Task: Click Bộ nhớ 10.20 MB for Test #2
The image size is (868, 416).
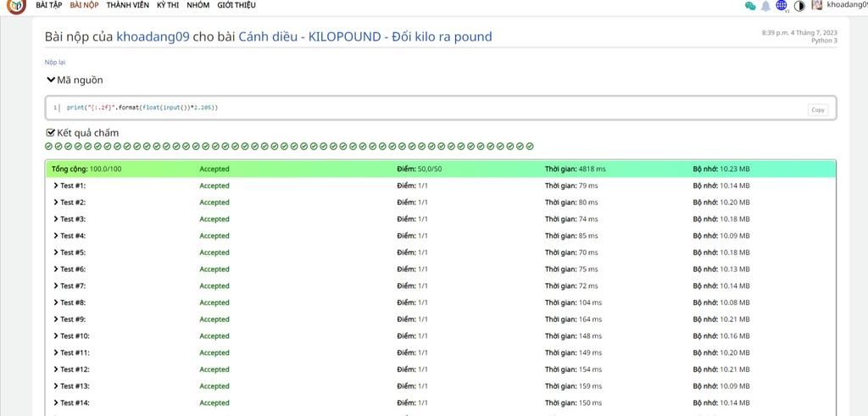Action: click(x=721, y=202)
